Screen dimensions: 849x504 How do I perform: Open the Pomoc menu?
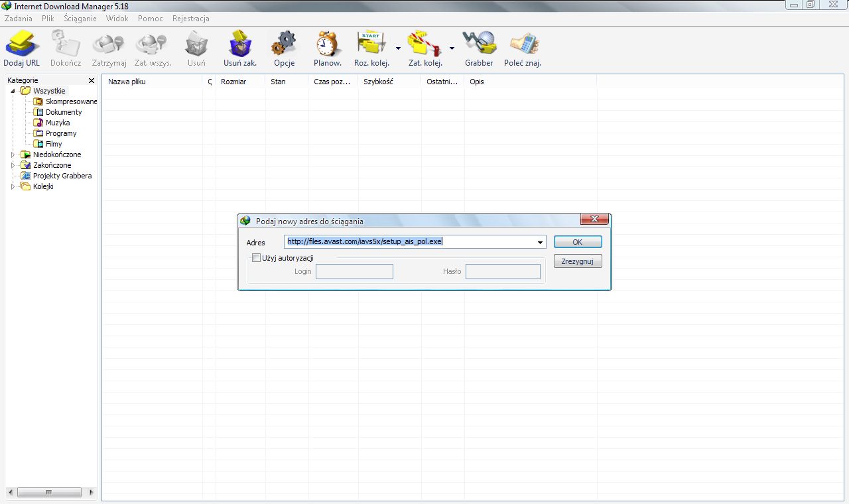click(151, 19)
